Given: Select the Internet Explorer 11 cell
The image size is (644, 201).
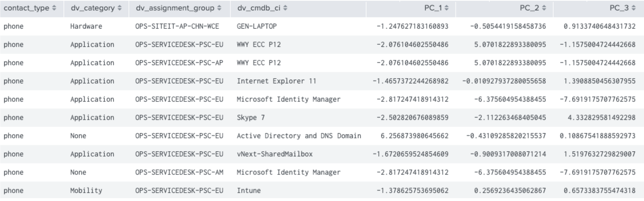Looking at the screenshot, I should 276,81.
